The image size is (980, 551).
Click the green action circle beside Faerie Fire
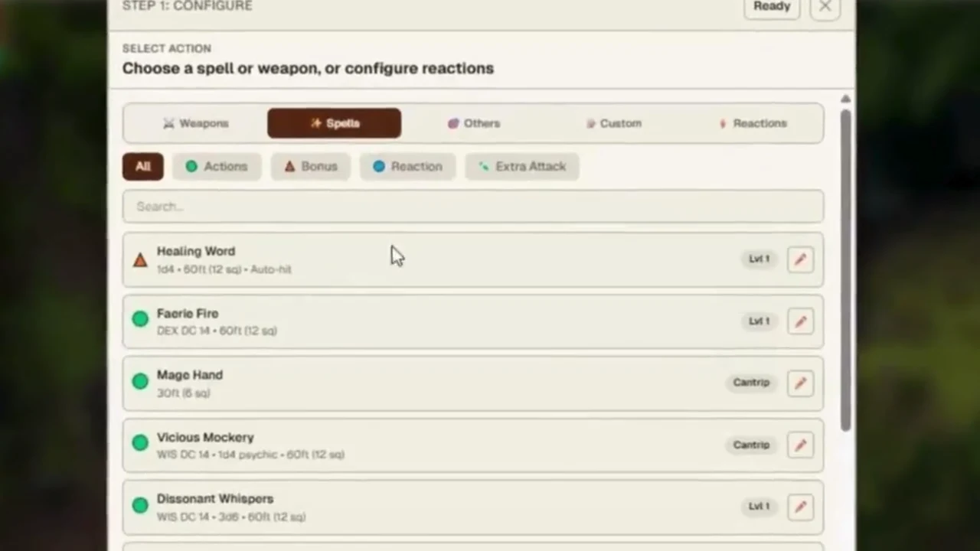coord(140,319)
